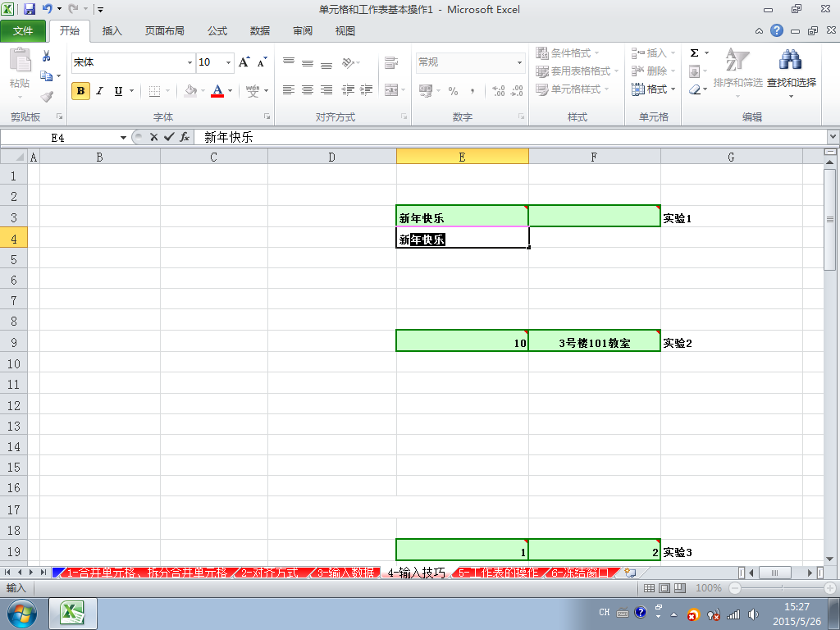The image size is (840, 630).
Task: Click the Excel help question mark
Action: tap(777, 30)
